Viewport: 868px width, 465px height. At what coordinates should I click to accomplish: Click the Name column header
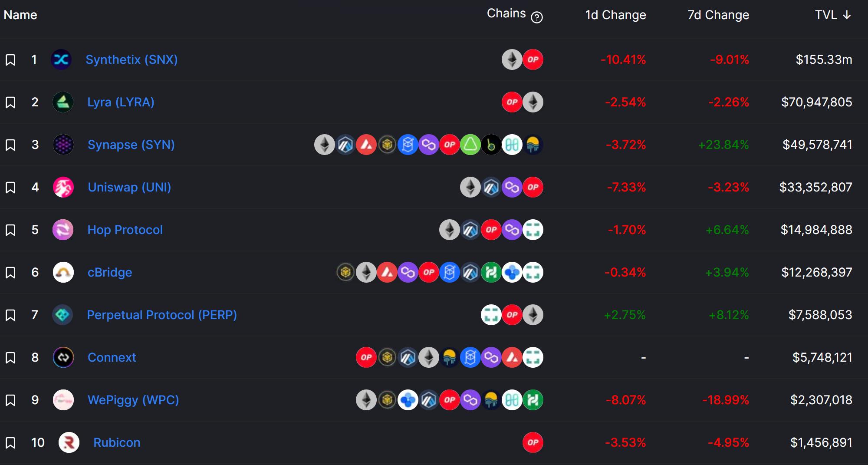coord(20,15)
